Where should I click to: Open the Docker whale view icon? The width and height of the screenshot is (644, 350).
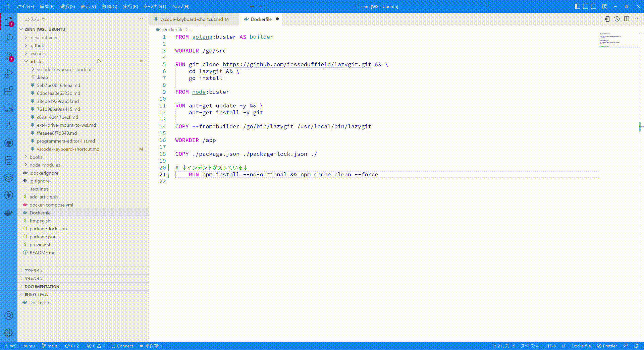coord(9,213)
